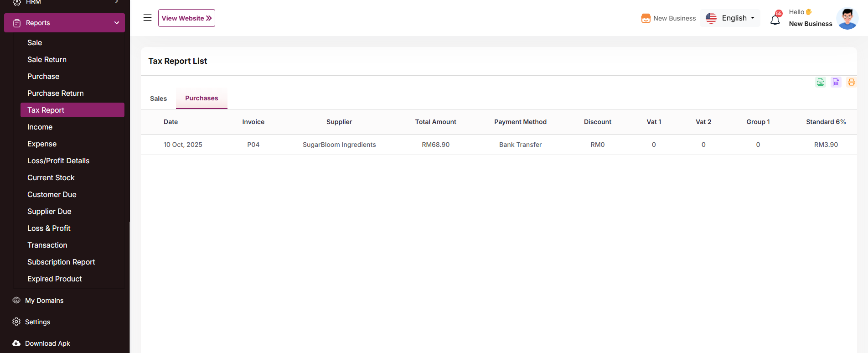
Task: Toggle the hamburger sidebar menu
Action: 147,18
